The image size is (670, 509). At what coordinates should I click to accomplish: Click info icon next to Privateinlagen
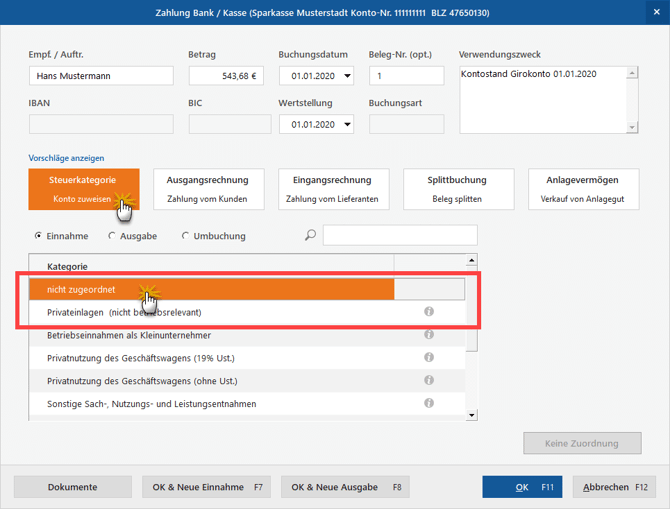(429, 312)
